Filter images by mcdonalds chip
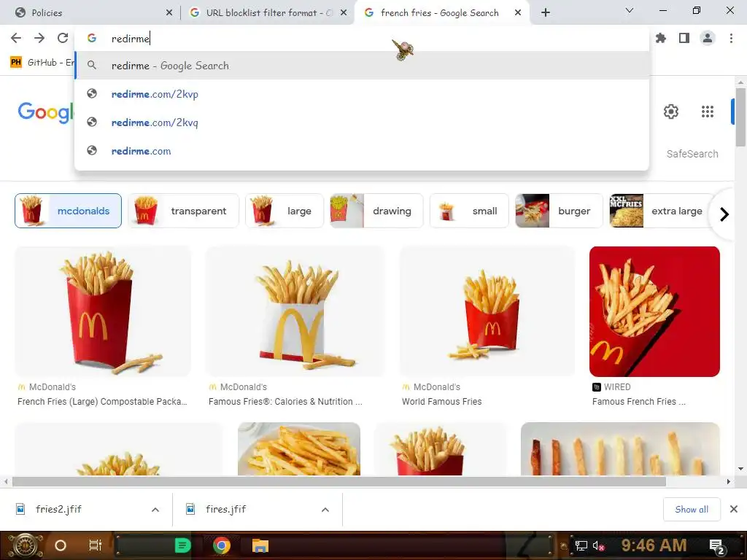Screen dimensions: 747x560 (68, 211)
